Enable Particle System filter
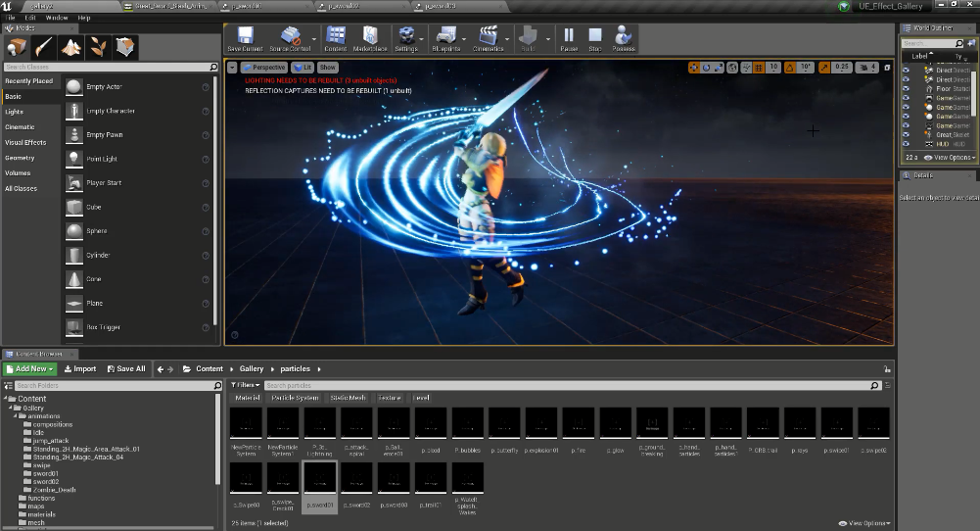 pyautogui.click(x=295, y=398)
